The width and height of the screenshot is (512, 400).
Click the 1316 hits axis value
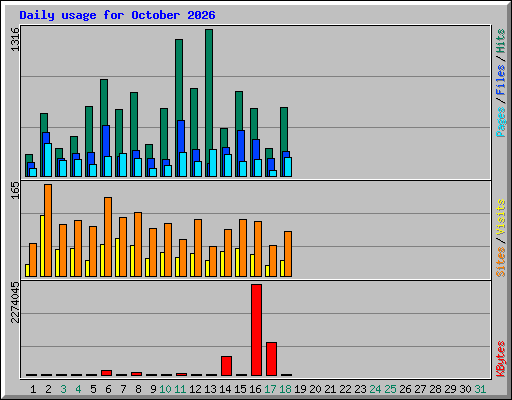click(x=15, y=39)
